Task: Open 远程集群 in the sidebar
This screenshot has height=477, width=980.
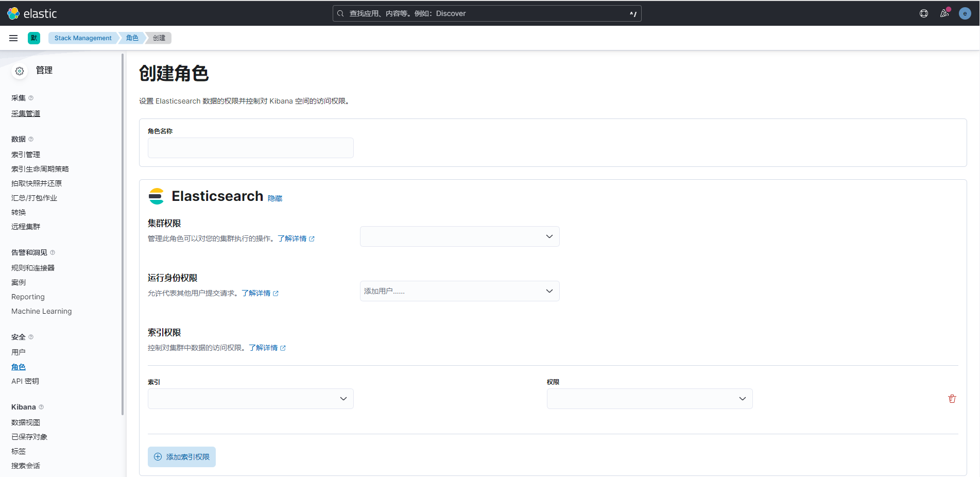Action: (x=26, y=227)
